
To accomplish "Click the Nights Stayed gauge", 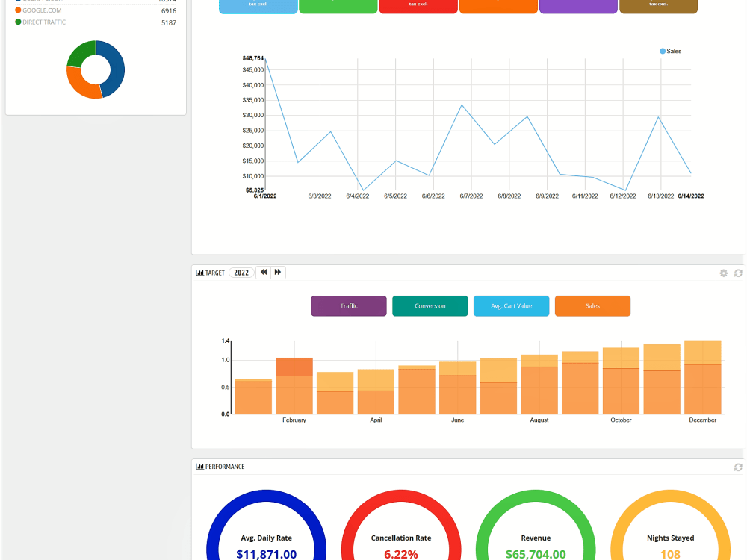I will 670,525.
